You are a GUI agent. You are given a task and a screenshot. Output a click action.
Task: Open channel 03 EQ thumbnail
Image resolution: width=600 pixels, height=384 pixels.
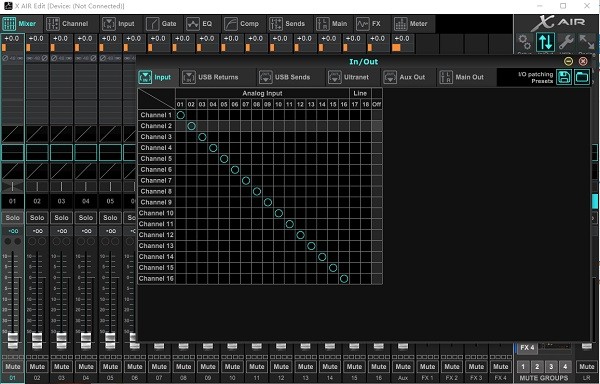tap(61, 152)
